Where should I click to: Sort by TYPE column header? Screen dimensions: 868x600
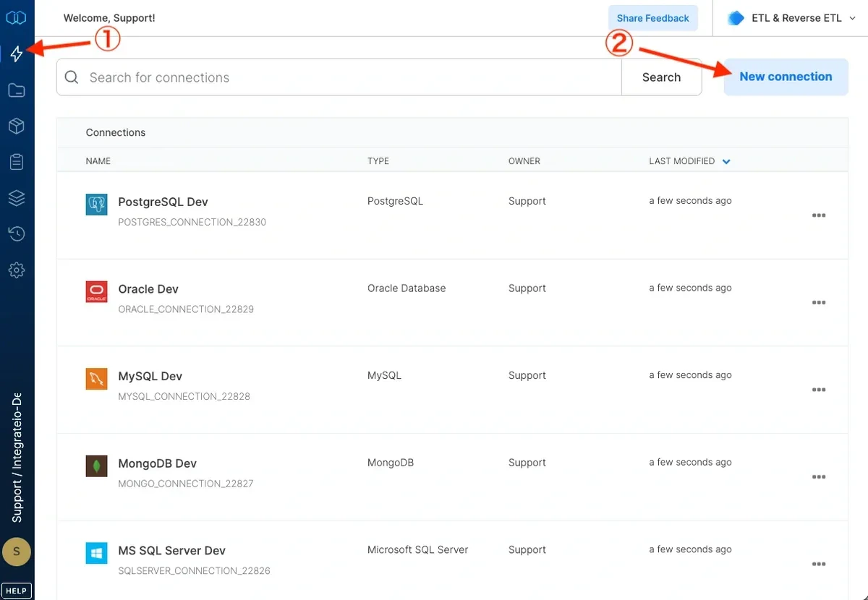point(378,161)
